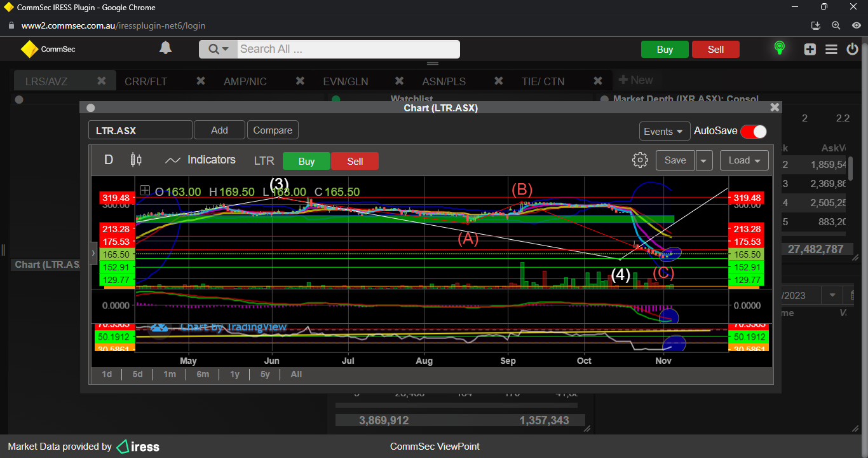Select the 1m time range
The width and height of the screenshot is (868, 458).
click(170, 374)
